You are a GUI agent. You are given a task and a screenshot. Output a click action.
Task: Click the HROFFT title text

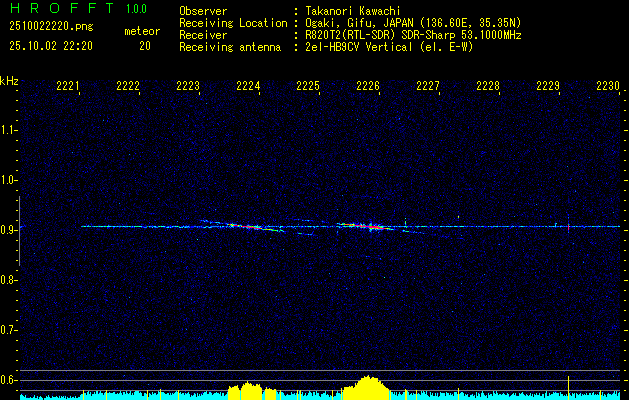[x=62, y=8]
